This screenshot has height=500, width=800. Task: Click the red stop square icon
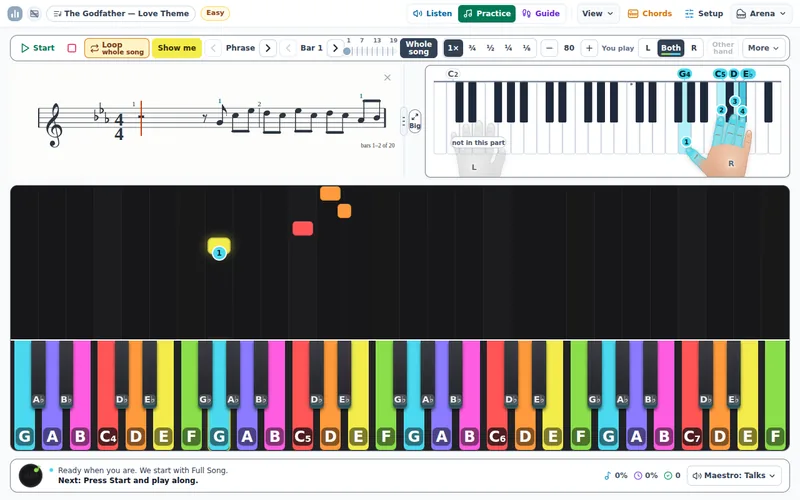72,48
